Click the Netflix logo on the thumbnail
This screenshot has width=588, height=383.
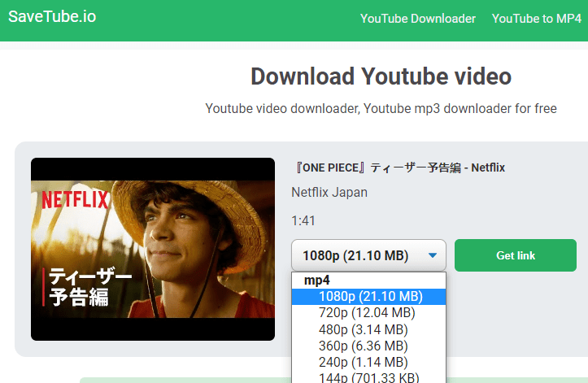(x=75, y=199)
